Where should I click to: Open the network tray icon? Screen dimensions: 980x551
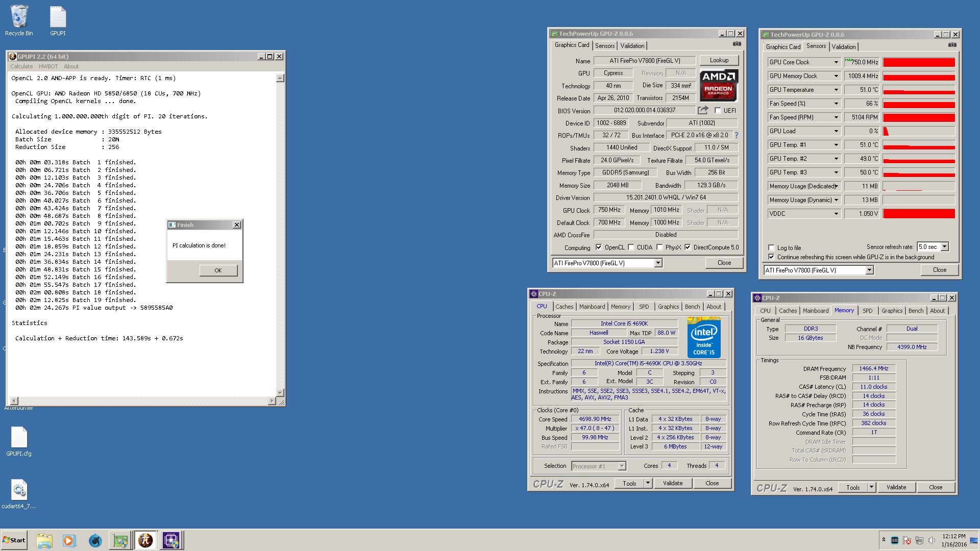(919, 540)
